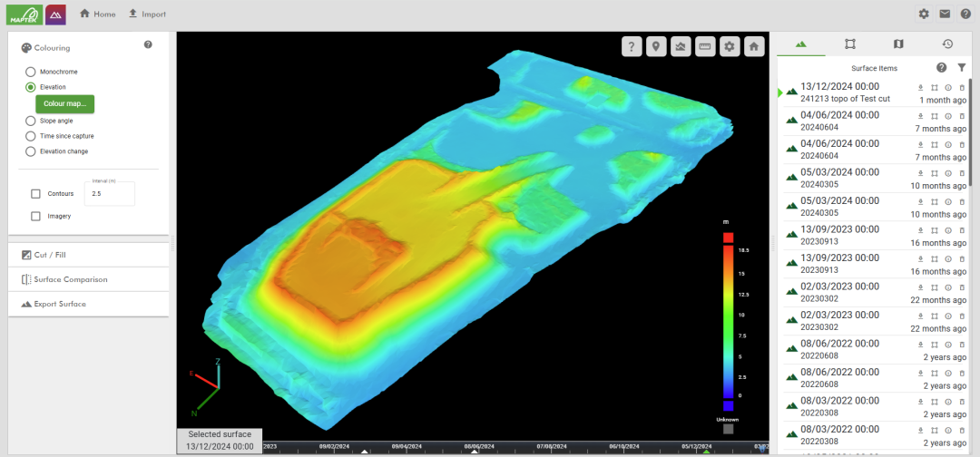This screenshot has width=980, height=457.
Task: Download the 13/12/2024 surface item
Action: tap(921, 88)
